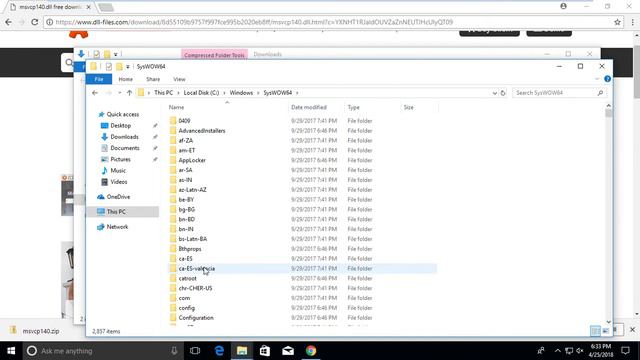Go up one folder level arrow

[129, 93]
